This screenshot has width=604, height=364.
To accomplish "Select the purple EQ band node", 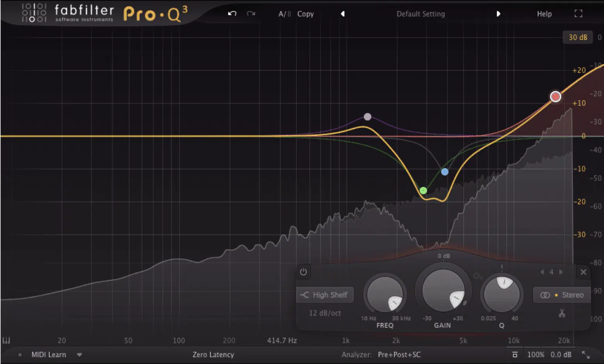I will point(368,117).
